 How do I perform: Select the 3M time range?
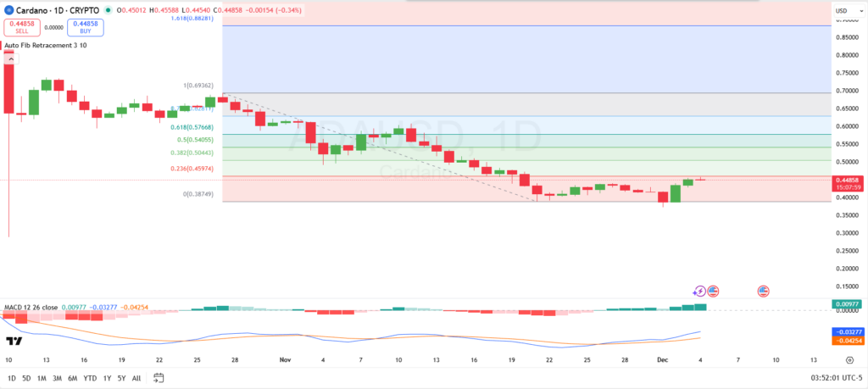(57, 379)
